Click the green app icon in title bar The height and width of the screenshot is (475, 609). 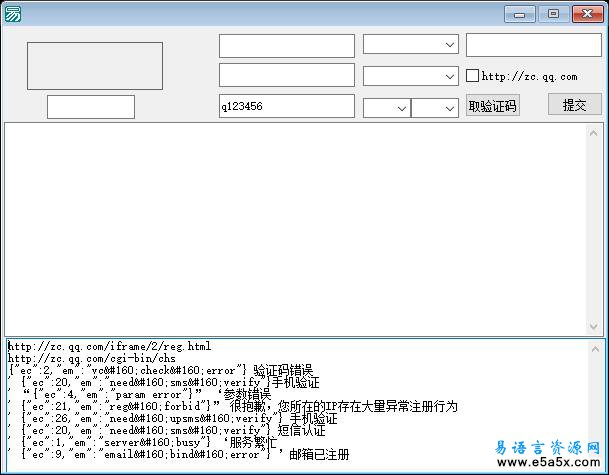[x=13, y=13]
